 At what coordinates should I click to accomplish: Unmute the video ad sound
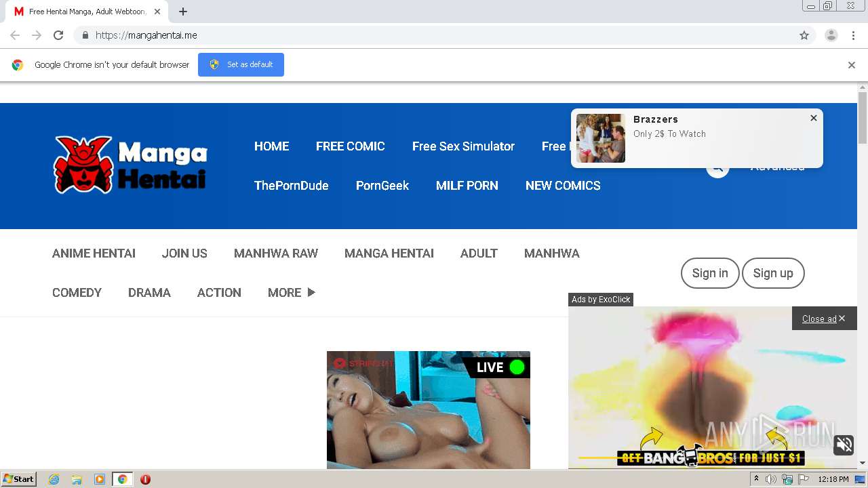pos(844,445)
